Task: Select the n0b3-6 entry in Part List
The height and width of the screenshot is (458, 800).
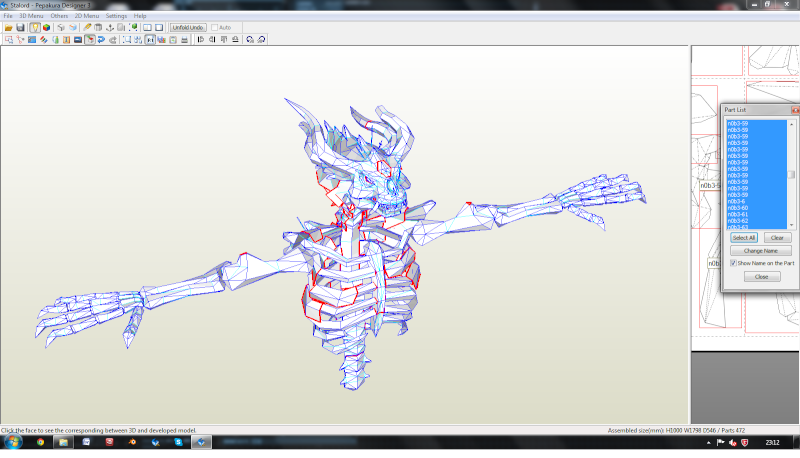Action: click(x=757, y=201)
